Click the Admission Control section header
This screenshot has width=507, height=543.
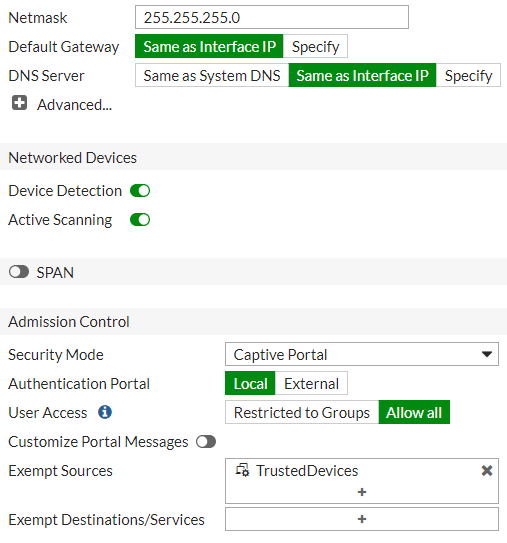pyautogui.click(x=254, y=321)
